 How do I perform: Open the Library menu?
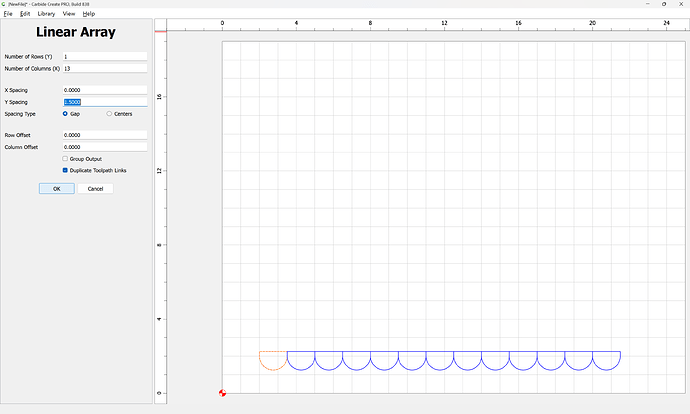pyautogui.click(x=46, y=14)
